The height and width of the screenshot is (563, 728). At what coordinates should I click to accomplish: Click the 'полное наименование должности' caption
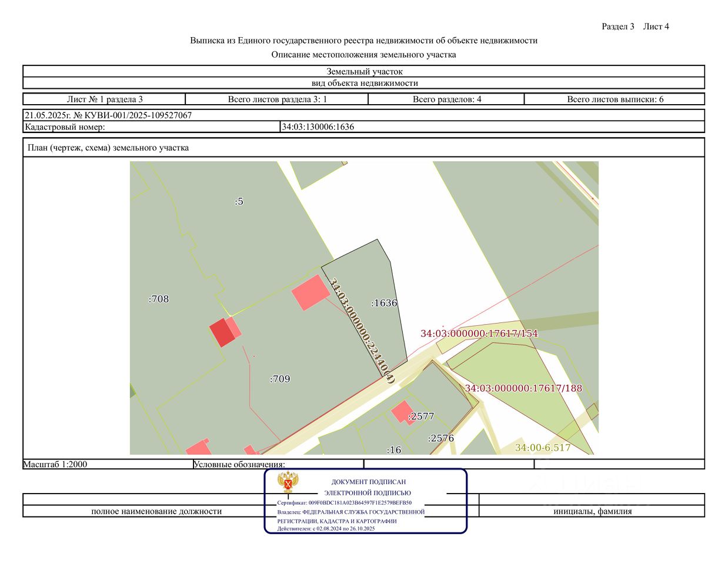[156, 511]
